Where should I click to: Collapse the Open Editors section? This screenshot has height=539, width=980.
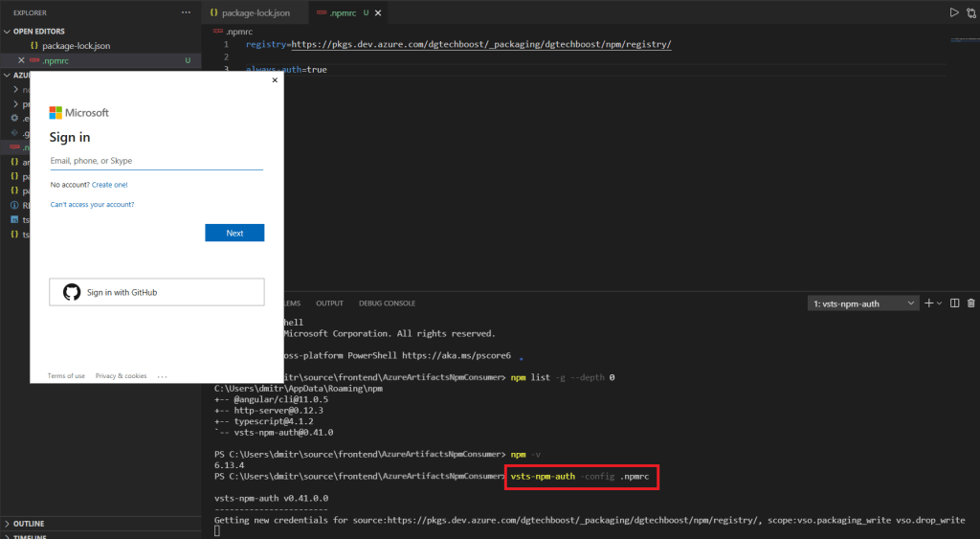click(8, 32)
